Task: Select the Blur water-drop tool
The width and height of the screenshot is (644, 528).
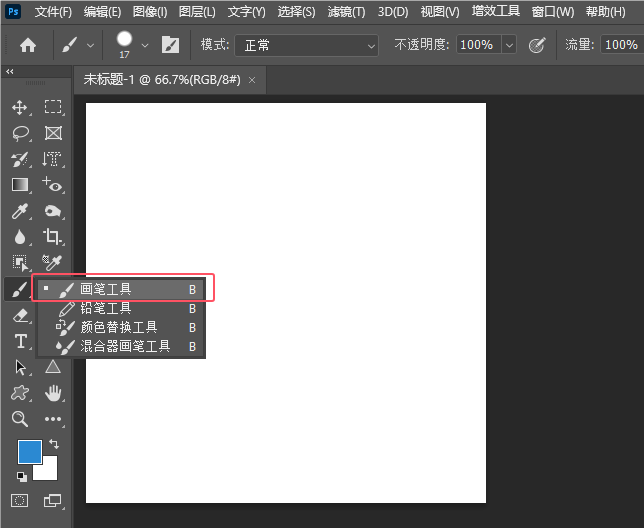Action: coord(20,237)
